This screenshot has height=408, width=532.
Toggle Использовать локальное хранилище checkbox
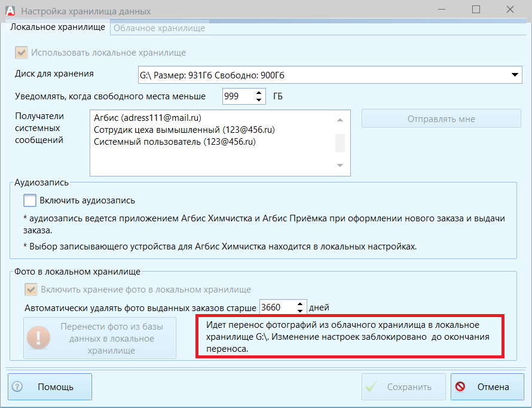(x=21, y=53)
